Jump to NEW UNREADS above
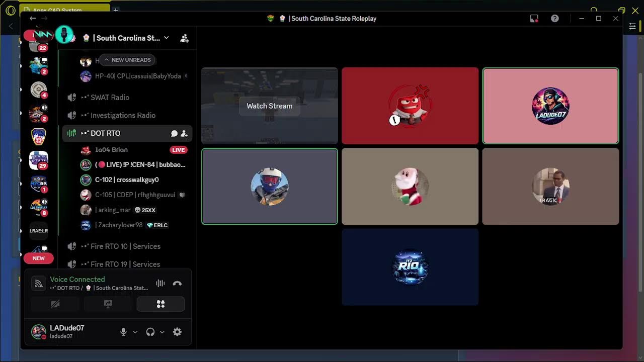The height and width of the screenshot is (362, 644). tap(127, 60)
